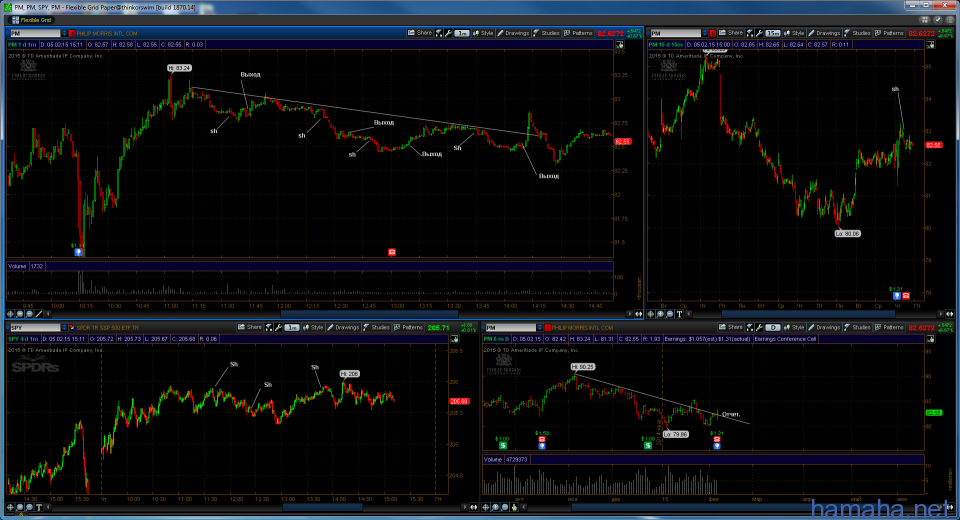
Task: Open the 1m timeframe selector in PM chart
Action: click(x=462, y=33)
